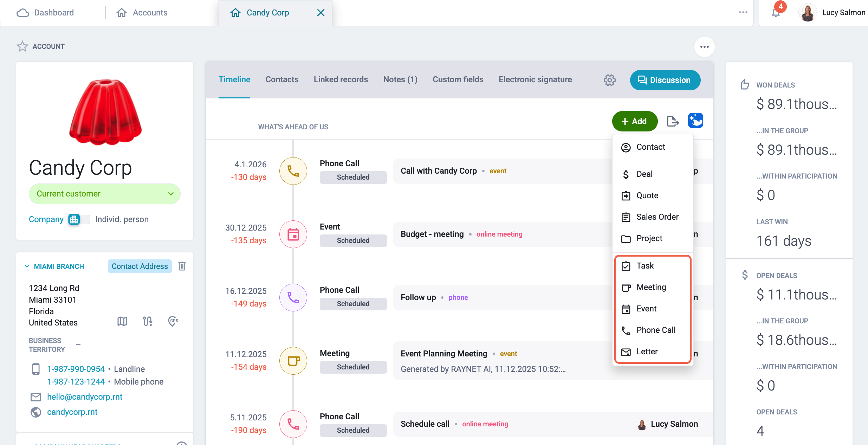Go to the Dashboard tab
This screenshot has width=868, height=445.
[x=45, y=13]
